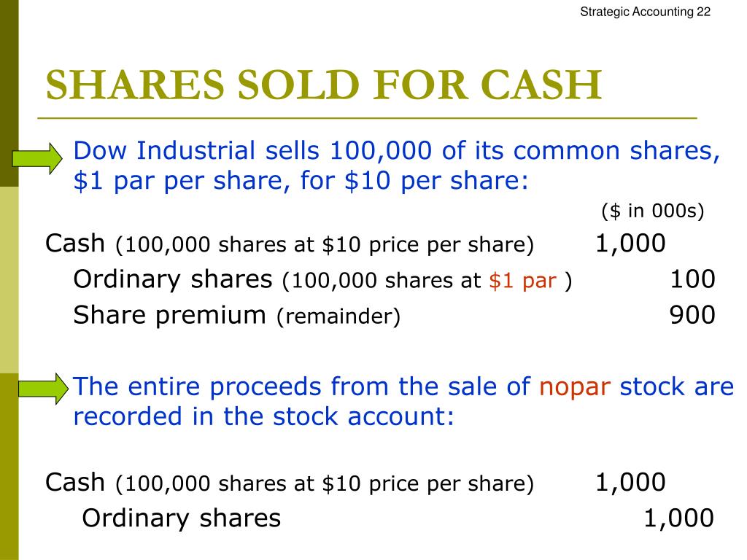Click the 900 share premium amount
This screenshot has width=747, height=560.
coord(692,315)
